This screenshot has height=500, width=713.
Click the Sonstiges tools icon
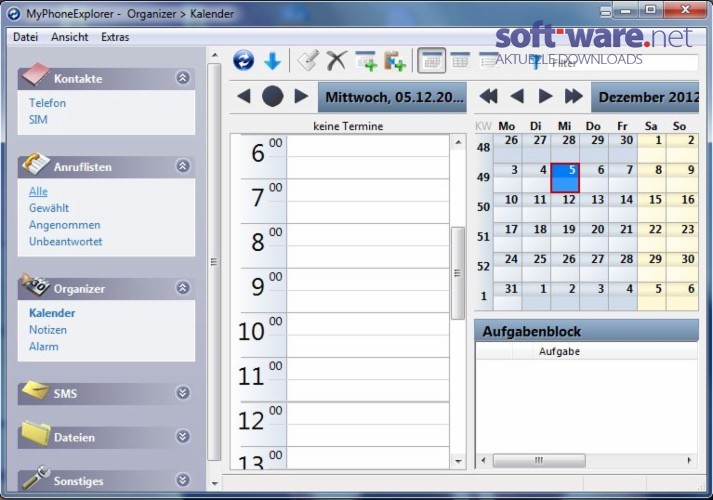click(35, 477)
